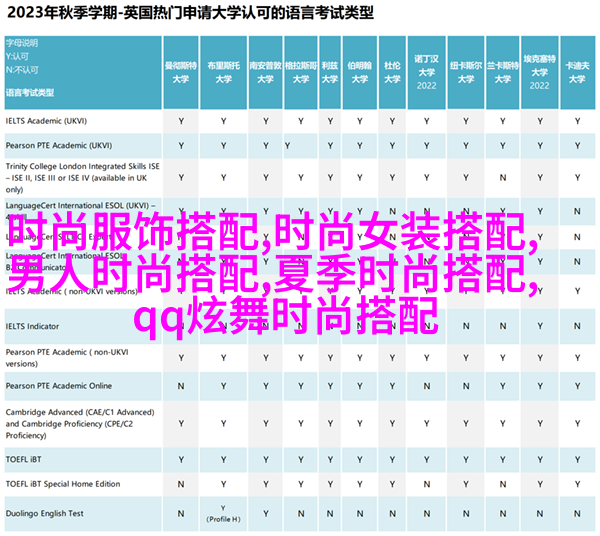Click the third university column header
The height and width of the screenshot is (536, 600).
coord(265,68)
